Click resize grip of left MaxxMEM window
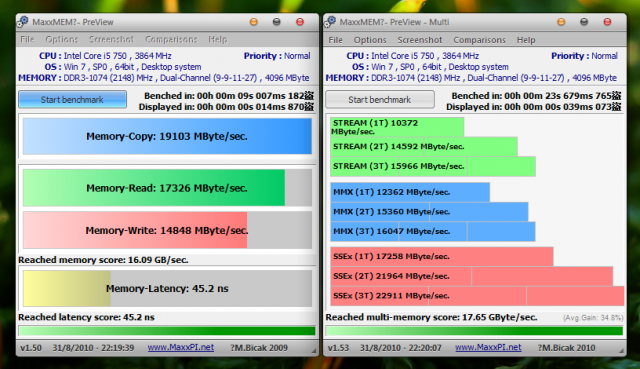The height and width of the screenshot is (369, 640). pyautogui.click(x=313, y=351)
